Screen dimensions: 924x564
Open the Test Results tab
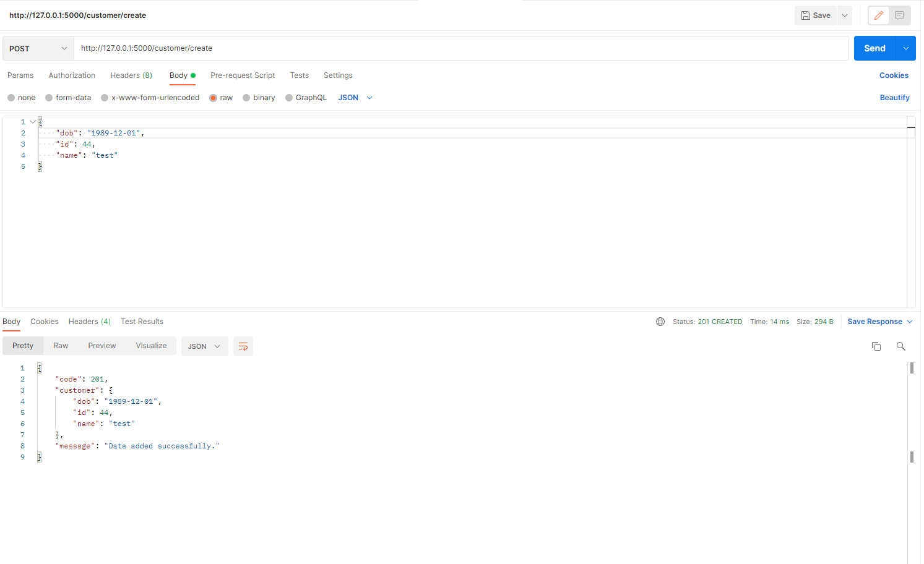pos(142,322)
